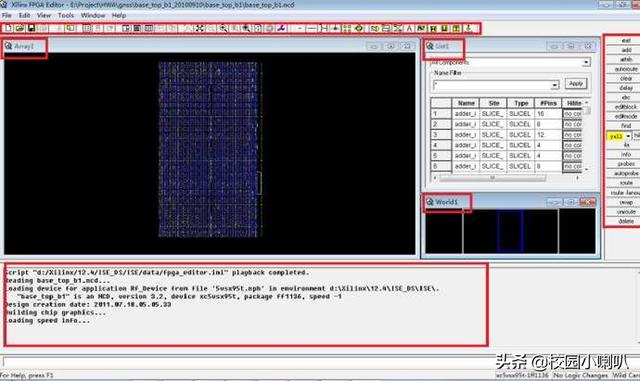Click the autoroute button in side panel

point(626,69)
